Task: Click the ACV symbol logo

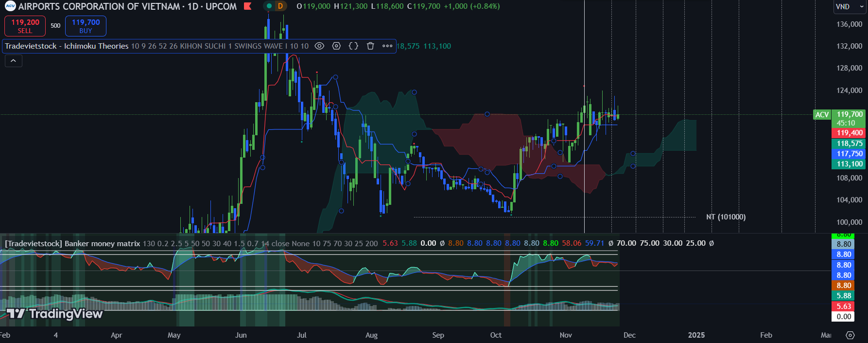Action: point(10,6)
